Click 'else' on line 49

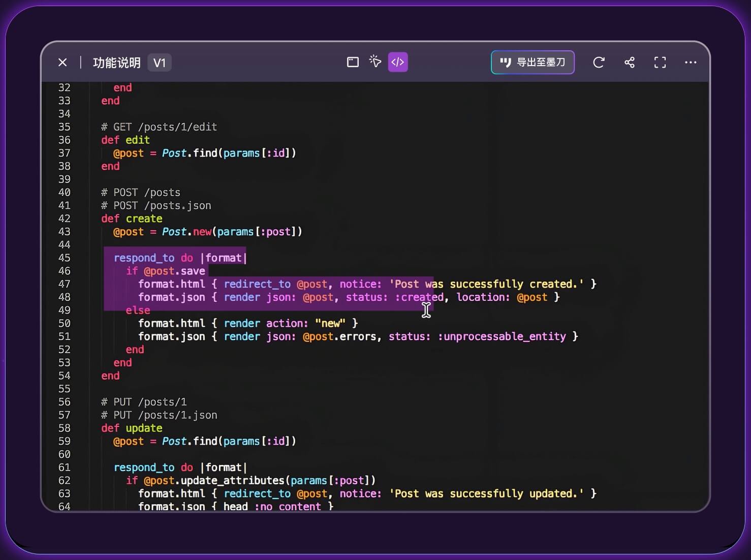click(138, 310)
